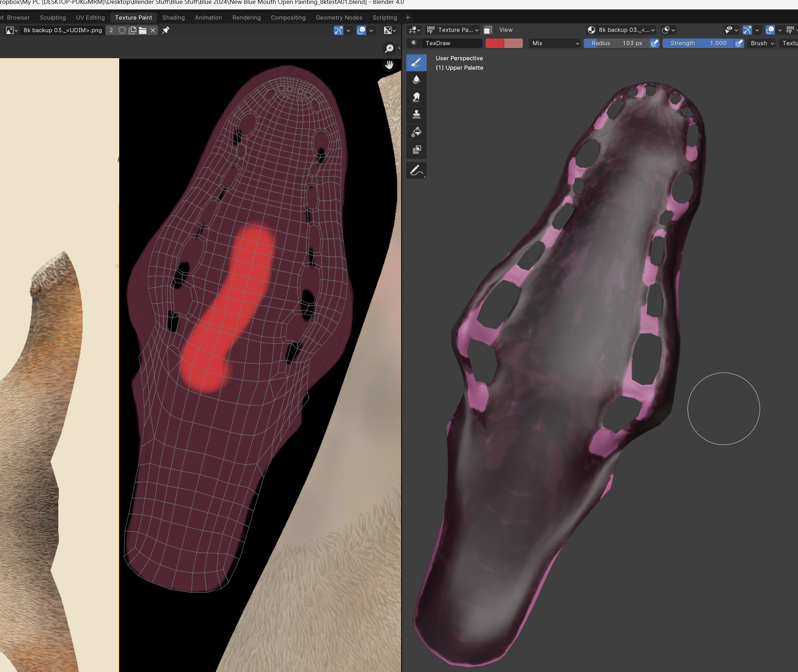The width and height of the screenshot is (798, 672).
Task: Expand the Brush settings dropdown
Action: (762, 43)
